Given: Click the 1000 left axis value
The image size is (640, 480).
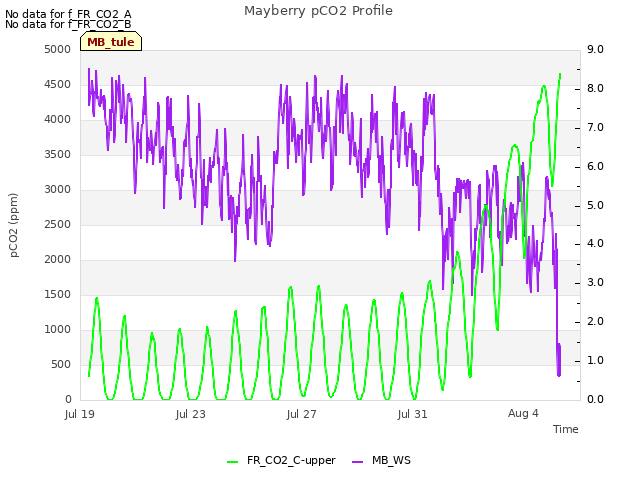Looking at the screenshot, I should click(58, 330).
